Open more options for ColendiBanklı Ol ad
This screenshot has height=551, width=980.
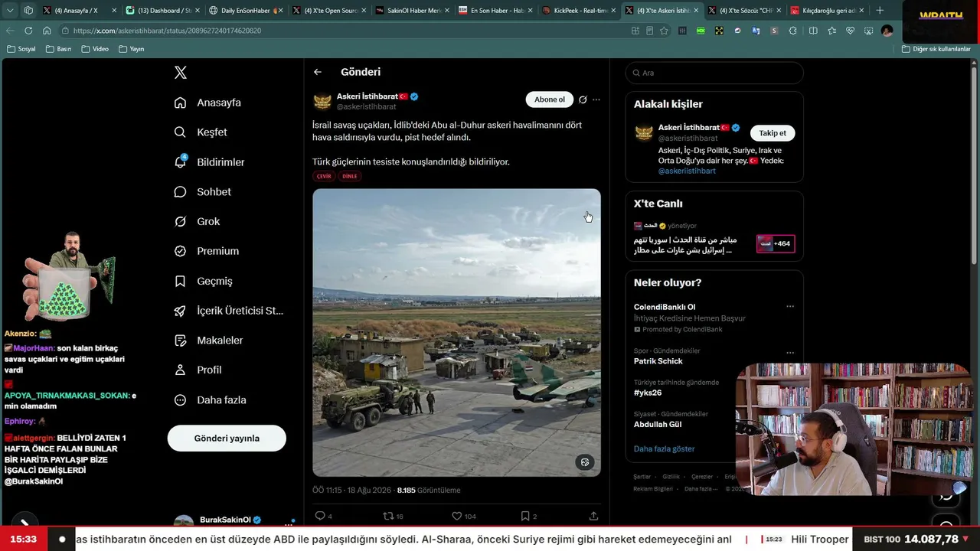(790, 307)
